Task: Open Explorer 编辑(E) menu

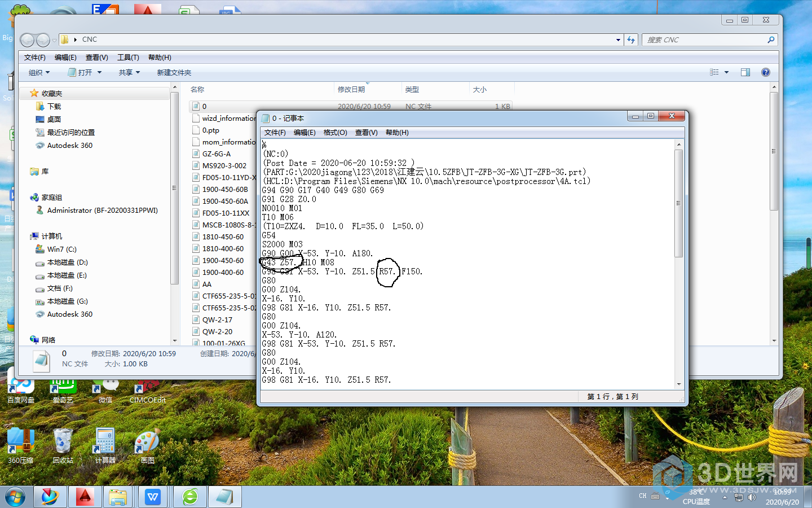Action: [65, 58]
